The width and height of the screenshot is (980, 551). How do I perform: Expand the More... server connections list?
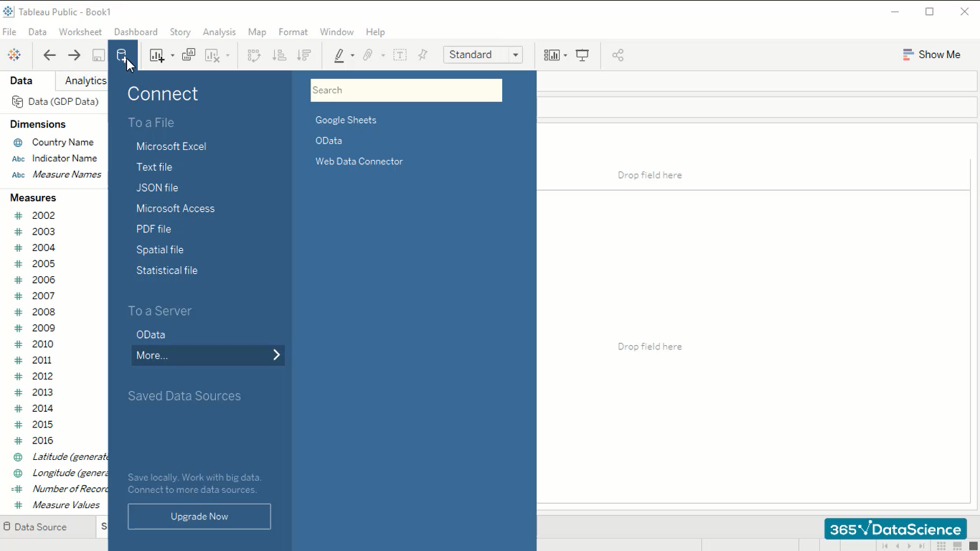(208, 355)
